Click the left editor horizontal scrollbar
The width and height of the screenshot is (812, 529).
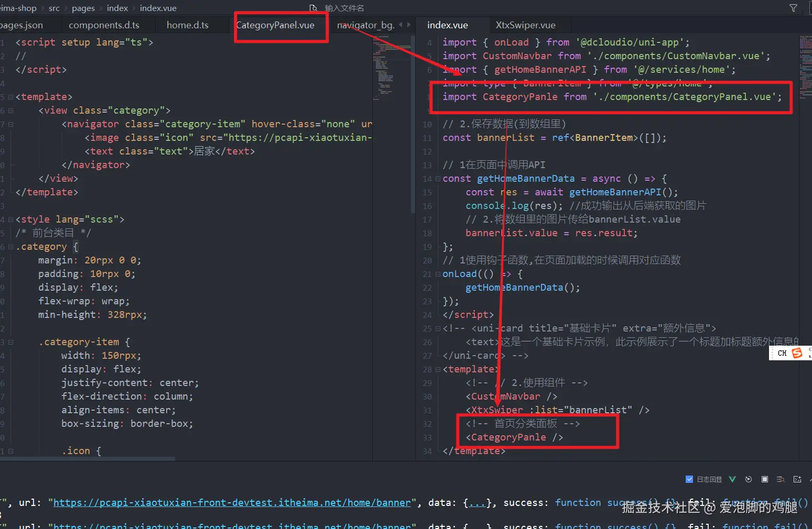click(88, 458)
